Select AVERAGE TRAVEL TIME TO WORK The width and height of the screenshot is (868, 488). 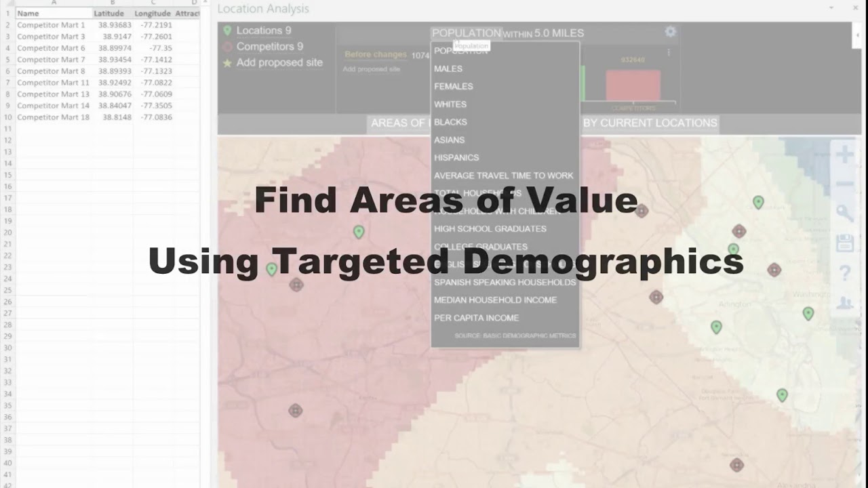[x=504, y=176]
